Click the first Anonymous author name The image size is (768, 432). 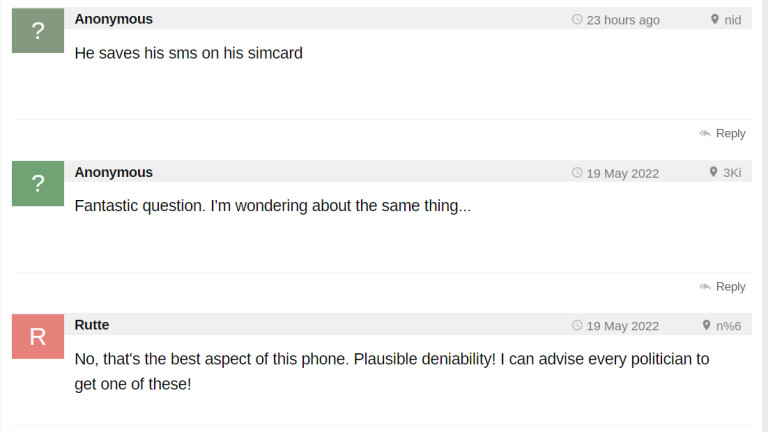pos(114,19)
